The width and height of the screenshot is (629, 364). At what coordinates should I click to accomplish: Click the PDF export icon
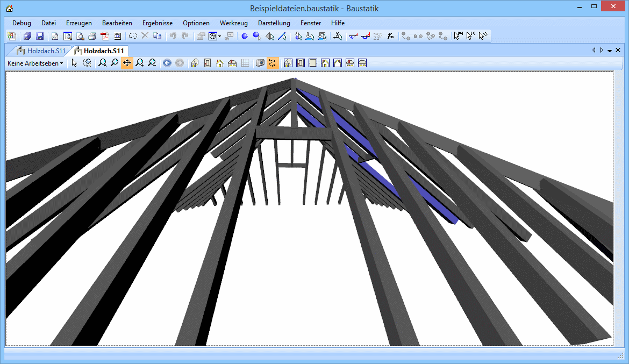[105, 37]
